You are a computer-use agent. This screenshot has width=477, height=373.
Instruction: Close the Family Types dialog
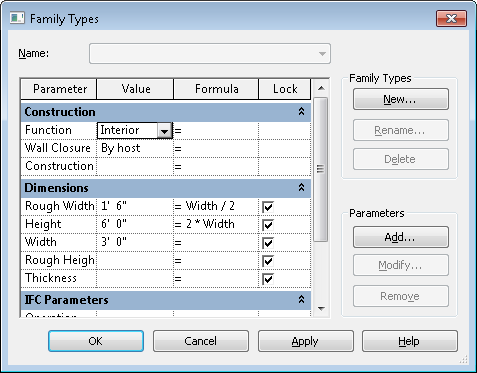tap(451, 18)
